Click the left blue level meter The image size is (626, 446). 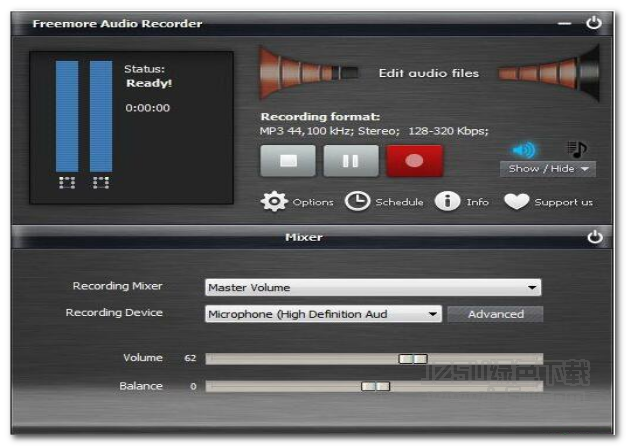[x=67, y=116]
